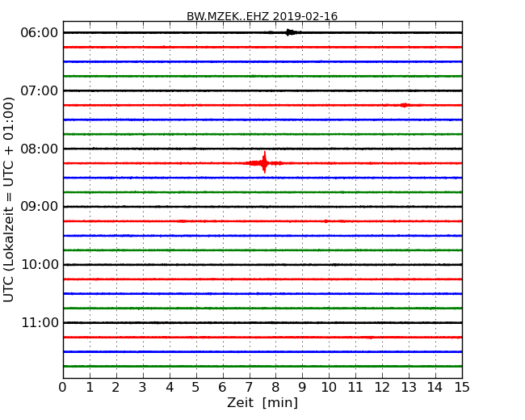This screenshot has height=420, width=525.
Task: Click the 09:00 y-axis tick label
Action: (39, 207)
